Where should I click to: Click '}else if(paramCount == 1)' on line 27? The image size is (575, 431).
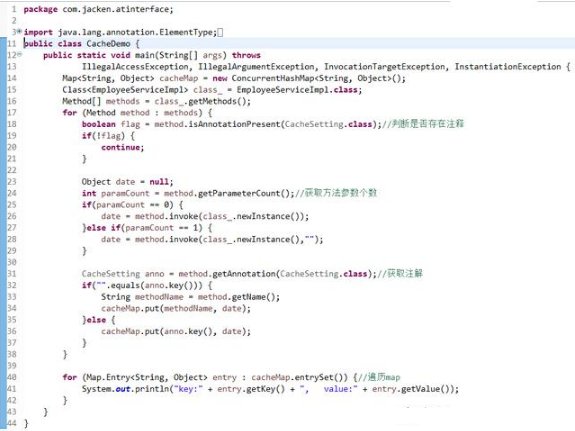pyautogui.click(x=142, y=228)
